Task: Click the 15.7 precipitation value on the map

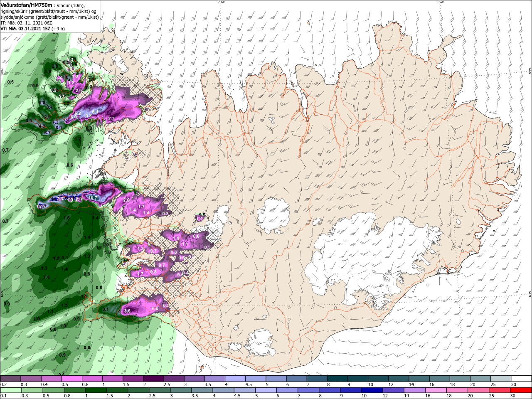Action: pyautogui.click(x=41, y=207)
